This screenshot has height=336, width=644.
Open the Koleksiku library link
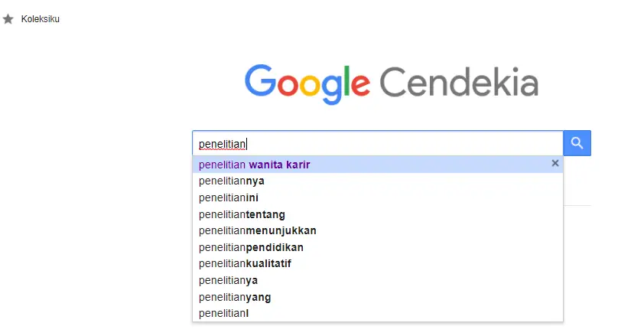[x=41, y=19]
